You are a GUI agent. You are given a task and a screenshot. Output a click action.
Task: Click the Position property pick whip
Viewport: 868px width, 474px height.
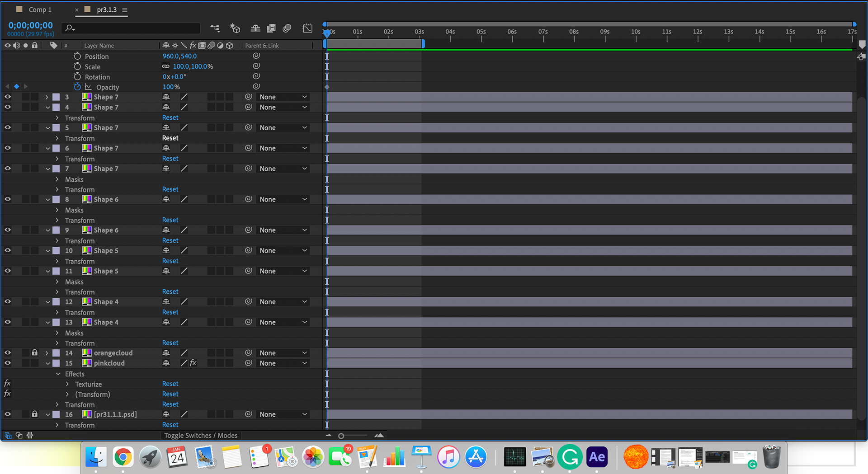[x=256, y=56]
